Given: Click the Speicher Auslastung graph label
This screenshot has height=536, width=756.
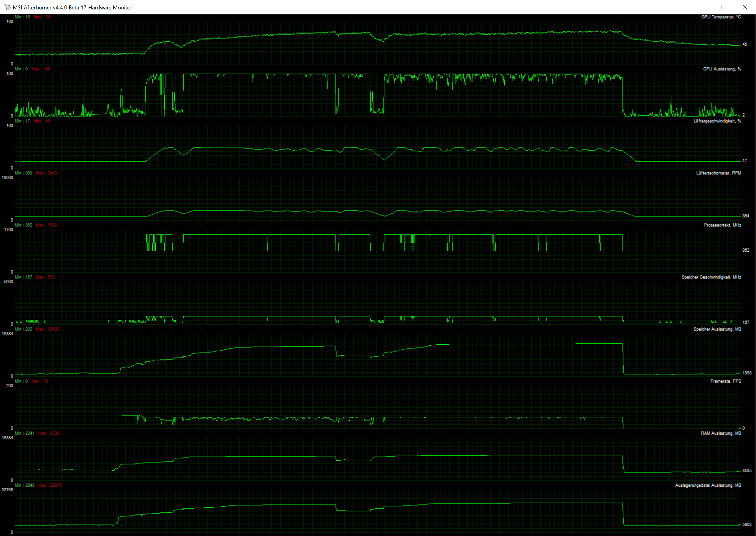Looking at the screenshot, I should pos(717,329).
